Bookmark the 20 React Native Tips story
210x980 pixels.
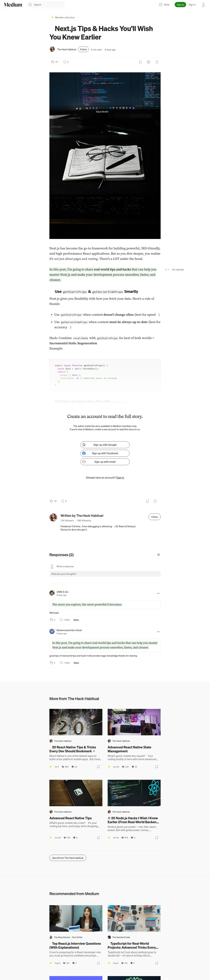tap(98, 767)
